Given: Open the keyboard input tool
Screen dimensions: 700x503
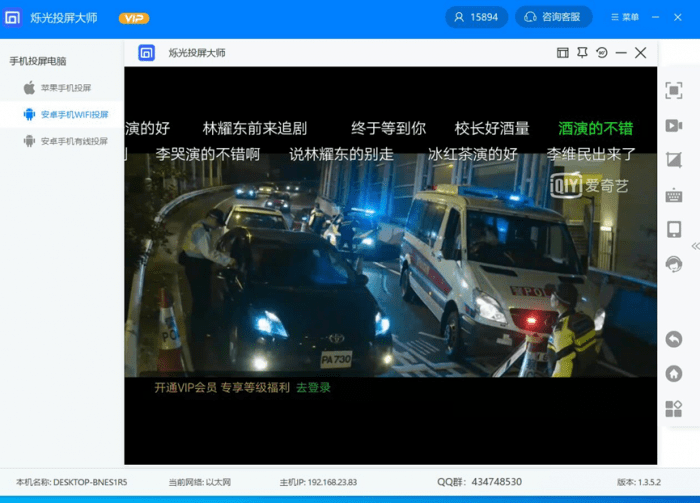Looking at the screenshot, I should 674,195.
